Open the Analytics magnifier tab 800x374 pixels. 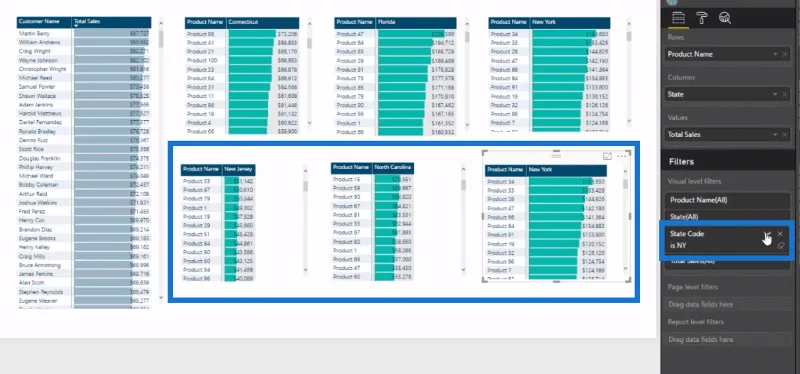pos(724,18)
